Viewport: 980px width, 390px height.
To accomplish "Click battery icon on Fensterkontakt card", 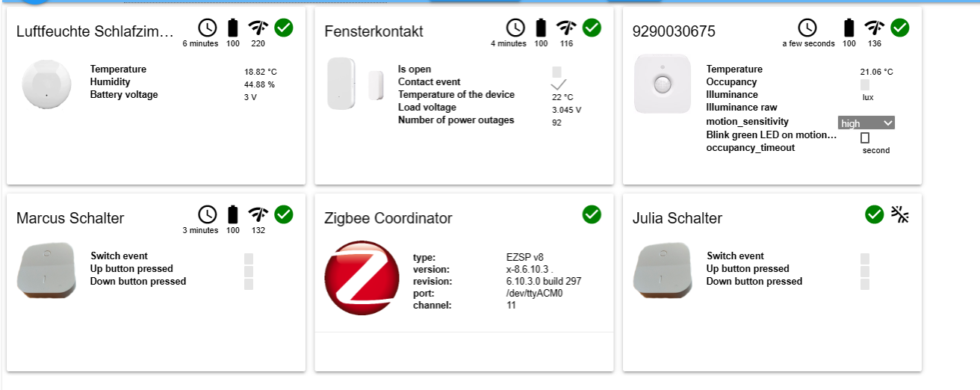I will pyautogui.click(x=541, y=28).
